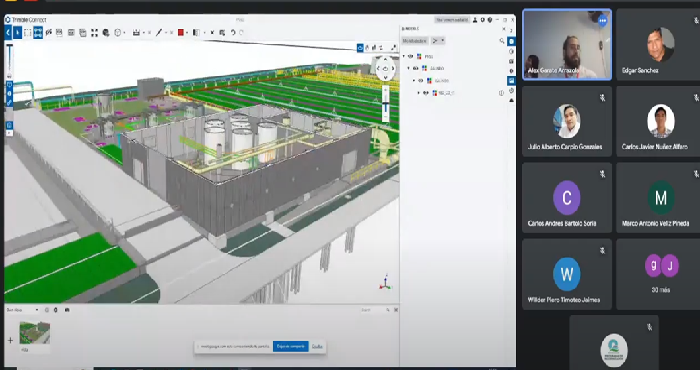The image size is (700, 370).
Task: Open the 30 más participants tile
Action: coord(660,274)
